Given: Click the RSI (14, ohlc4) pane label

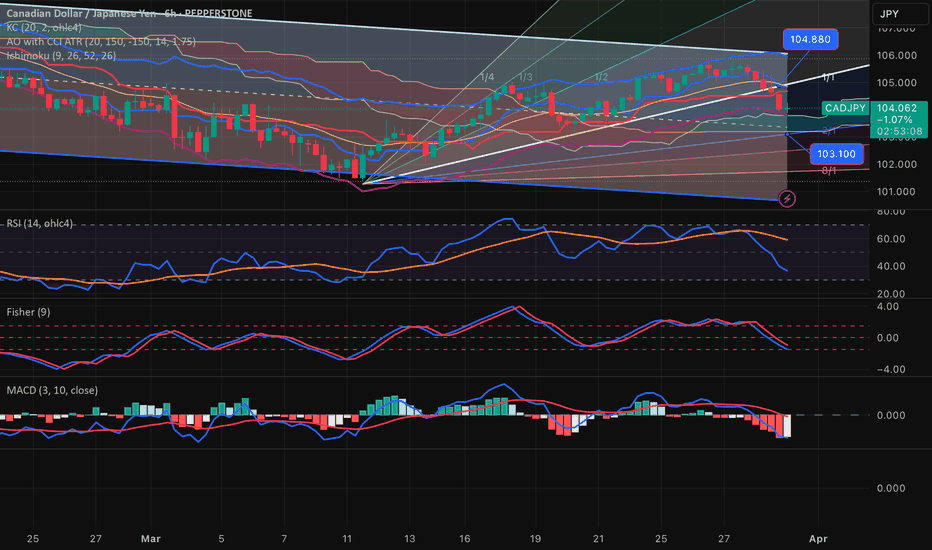Looking at the screenshot, I should click(x=39, y=224).
